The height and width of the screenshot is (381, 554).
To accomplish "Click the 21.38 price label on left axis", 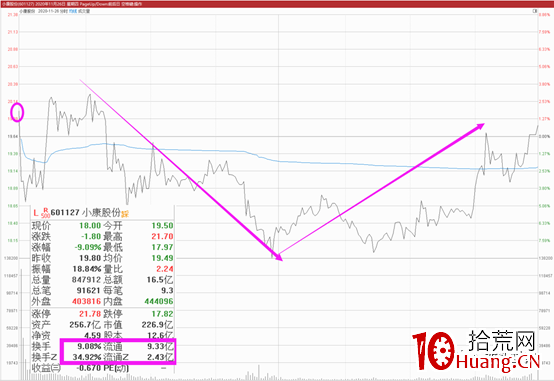I will coord(13,15).
